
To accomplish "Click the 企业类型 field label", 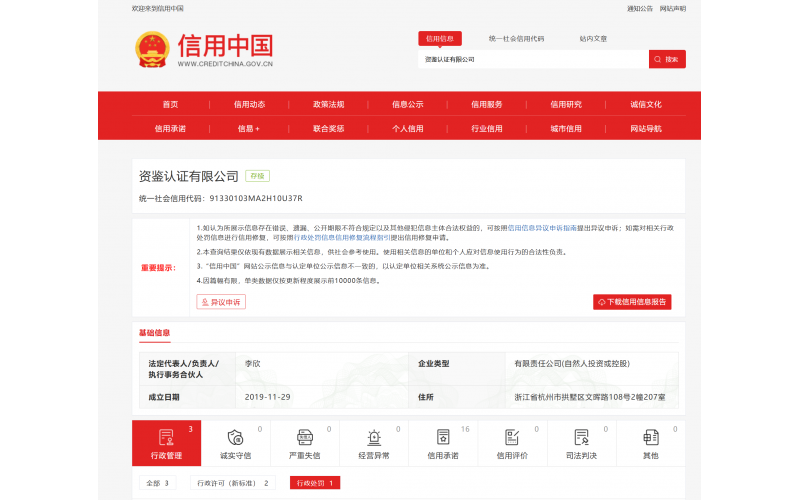I will 434,364.
